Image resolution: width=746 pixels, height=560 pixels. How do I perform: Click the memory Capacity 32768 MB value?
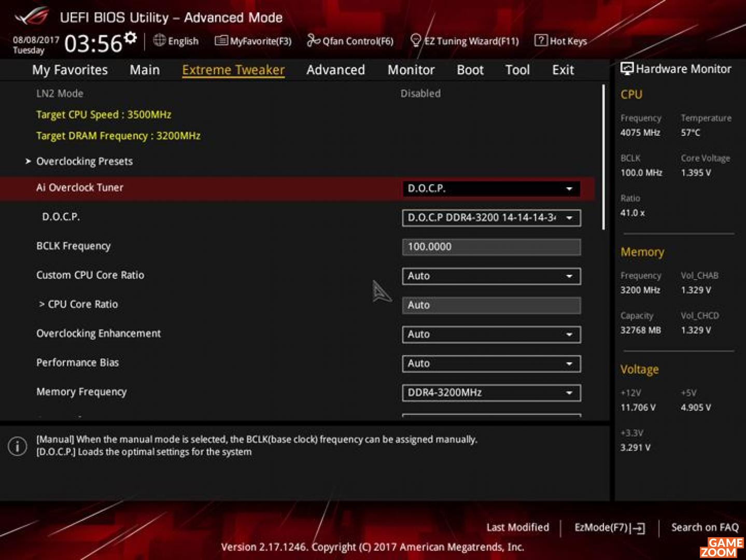tap(641, 330)
